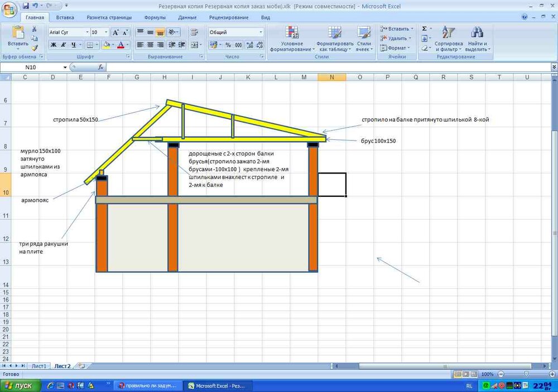Switch to the Вставка ribbon tab
Screen dimensions: 558x392
tap(65, 17)
